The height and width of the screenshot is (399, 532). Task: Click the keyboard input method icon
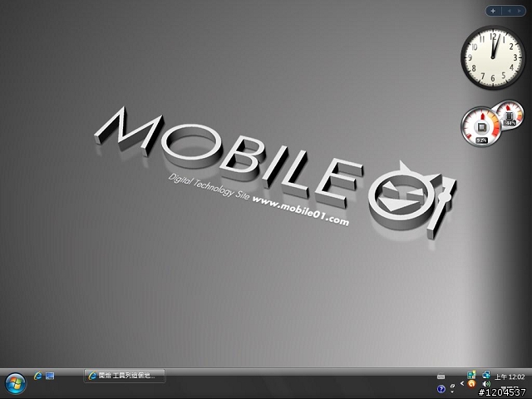tap(441, 376)
